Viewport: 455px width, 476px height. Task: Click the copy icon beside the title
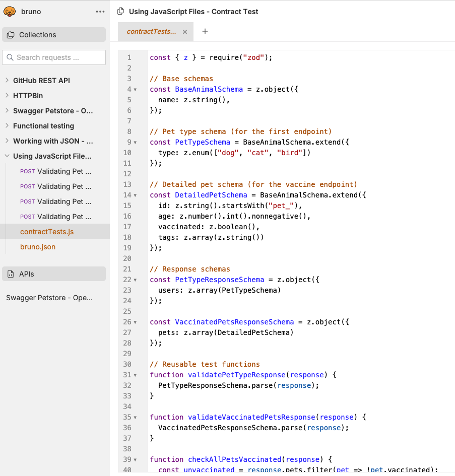120,12
